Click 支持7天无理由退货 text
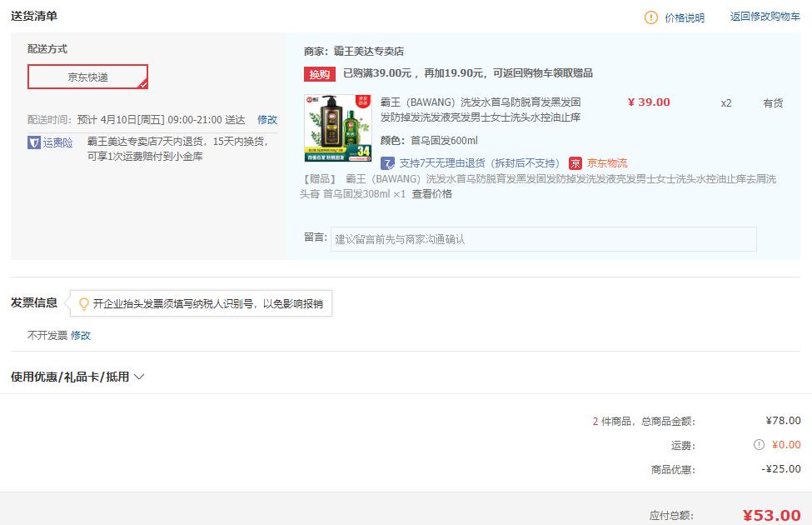The width and height of the screenshot is (812, 525). point(480,163)
